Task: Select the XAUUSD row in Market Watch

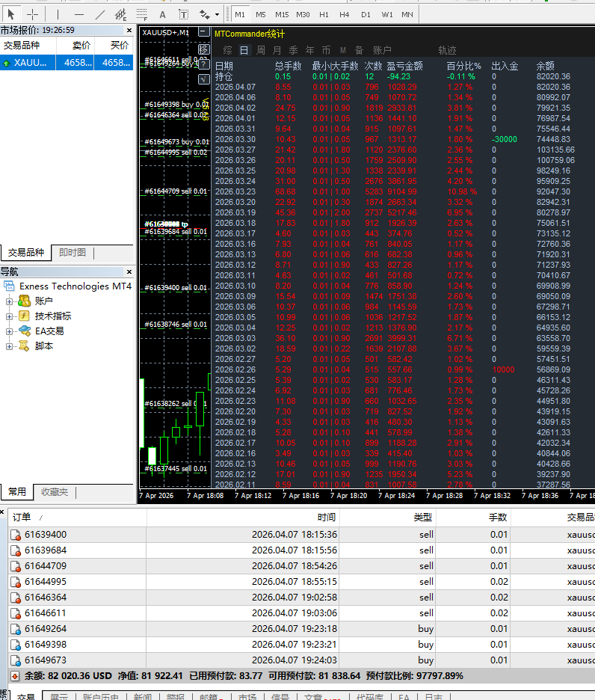Action: point(67,63)
